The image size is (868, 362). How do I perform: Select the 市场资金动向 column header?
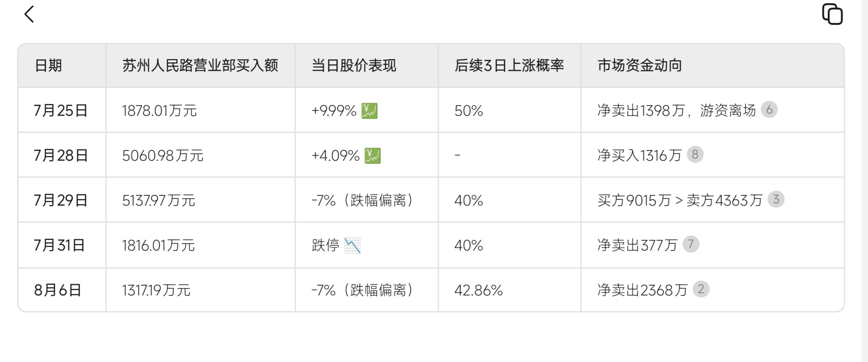pos(712,65)
